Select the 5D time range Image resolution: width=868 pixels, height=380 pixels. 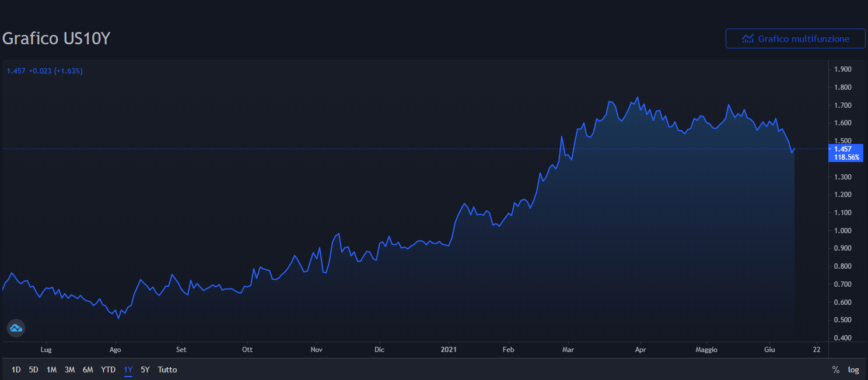click(34, 370)
